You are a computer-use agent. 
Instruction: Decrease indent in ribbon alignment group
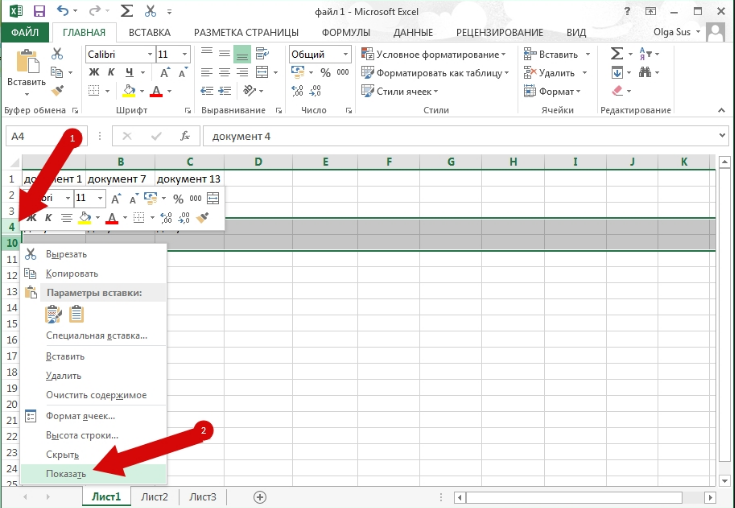point(206,90)
